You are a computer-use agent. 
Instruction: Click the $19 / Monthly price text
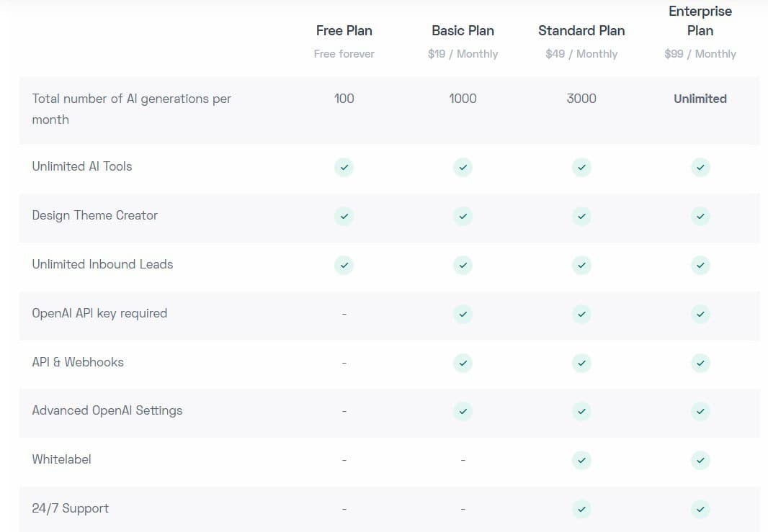coord(463,54)
